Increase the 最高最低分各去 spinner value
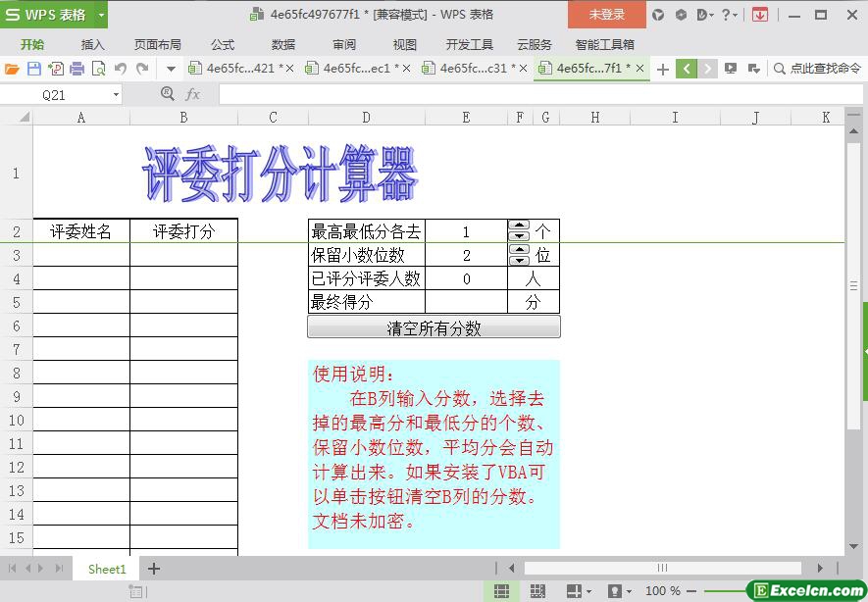This screenshot has width=868, height=602. pos(519,226)
